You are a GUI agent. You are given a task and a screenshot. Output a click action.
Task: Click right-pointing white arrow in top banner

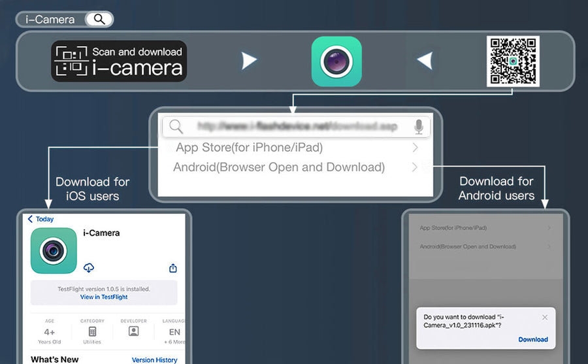[x=249, y=61]
